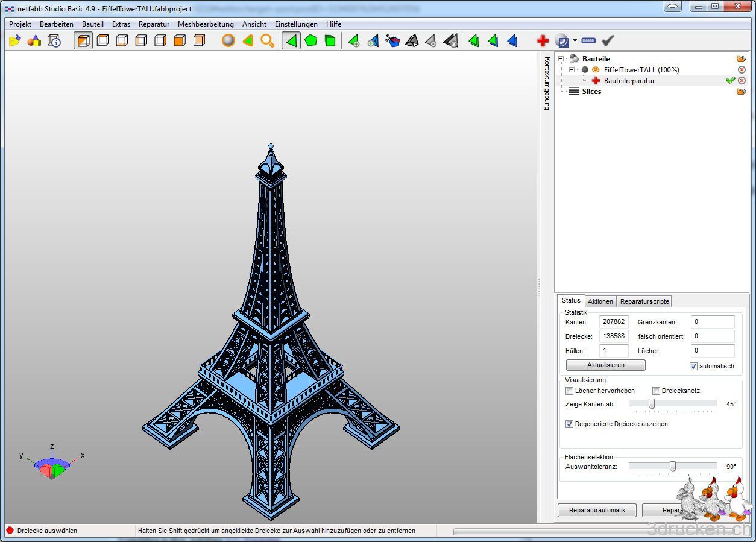Screen dimensions: 756x542
Task: Open dropdown arrow next to sphere toolbar icon
Action: pyautogui.click(x=575, y=41)
